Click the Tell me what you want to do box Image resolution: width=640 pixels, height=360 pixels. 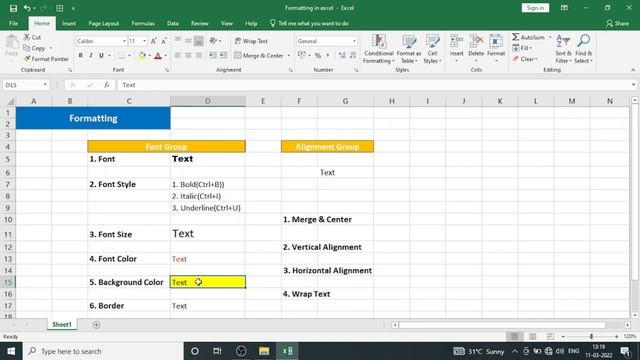309,24
